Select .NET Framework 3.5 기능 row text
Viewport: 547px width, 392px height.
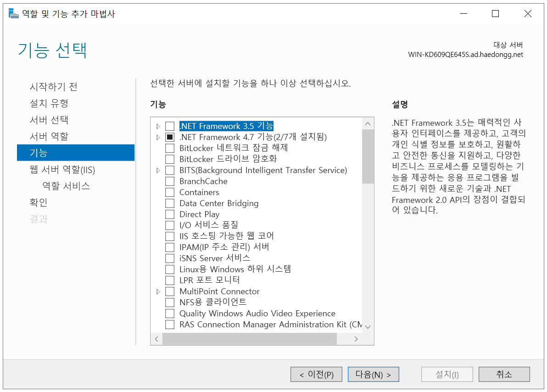[226, 126]
